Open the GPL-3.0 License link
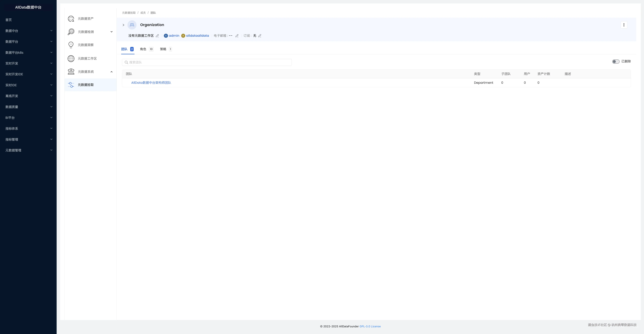The height and width of the screenshot is (334, 644). [370, 326]
